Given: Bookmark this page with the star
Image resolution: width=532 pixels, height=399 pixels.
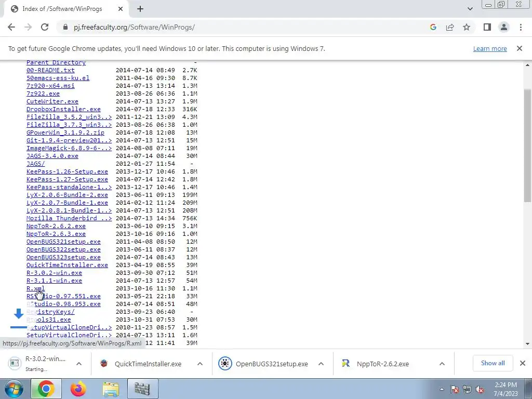Looking at the screenshot, I should [467, 27].
